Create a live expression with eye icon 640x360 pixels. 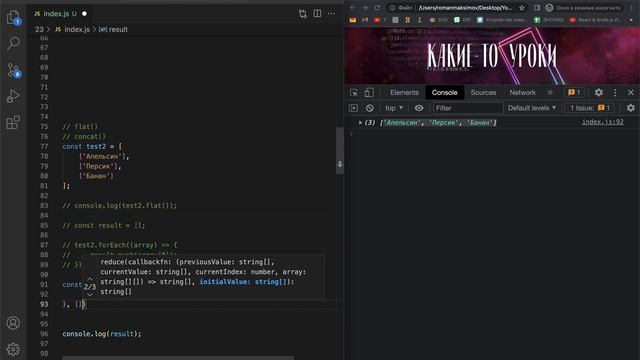pos(419,108)
